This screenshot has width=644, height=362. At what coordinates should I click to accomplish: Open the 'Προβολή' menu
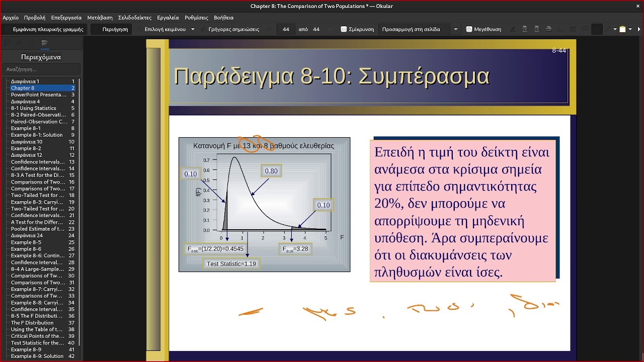tap(35, 18)
